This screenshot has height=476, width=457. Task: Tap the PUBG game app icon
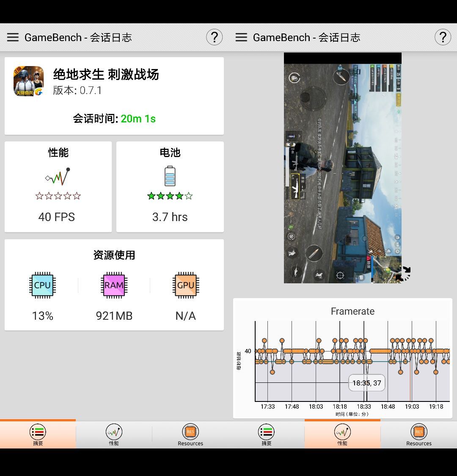point(29,81)
